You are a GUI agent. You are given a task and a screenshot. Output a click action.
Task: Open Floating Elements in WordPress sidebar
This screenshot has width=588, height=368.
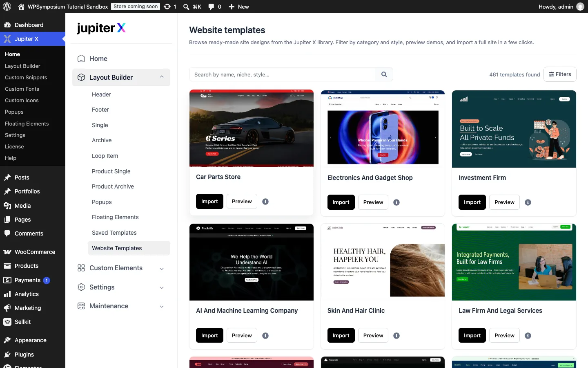[27, 123]
